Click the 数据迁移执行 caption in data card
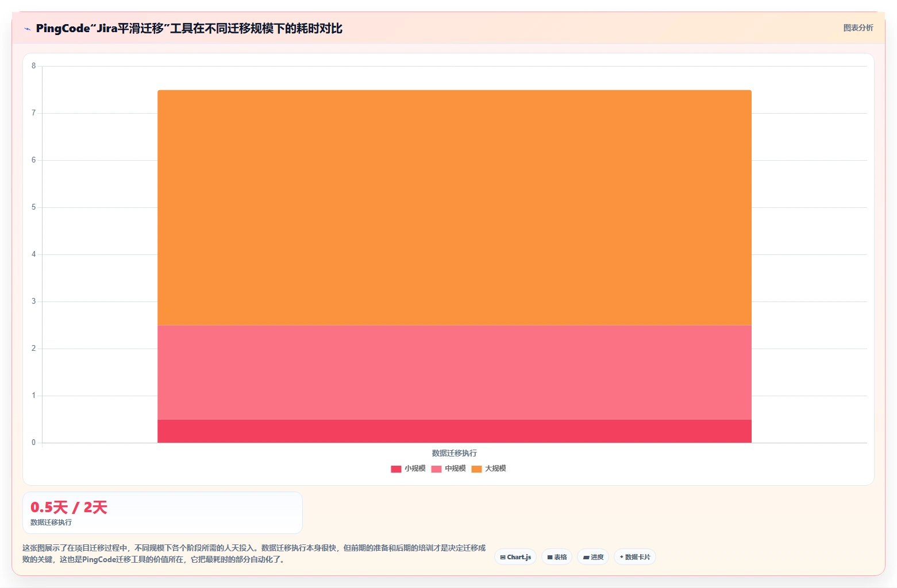The image size is (897, 588). pos(51,523)
